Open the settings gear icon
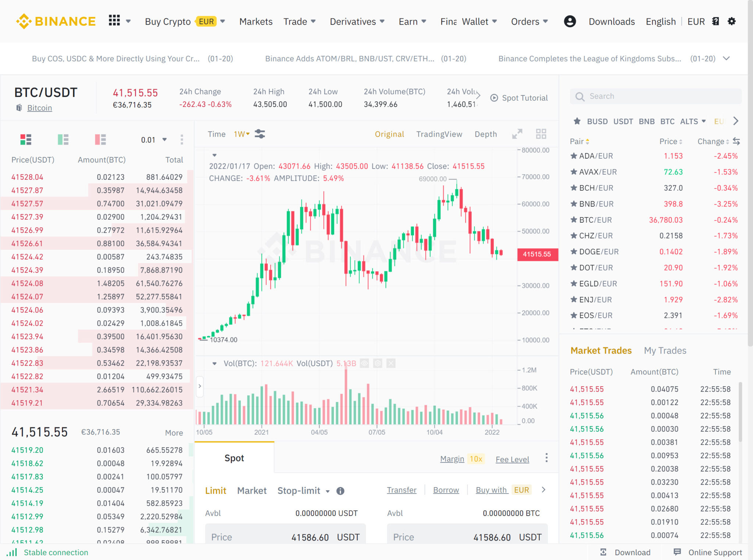The image size is (753, 560). point(732,21)
